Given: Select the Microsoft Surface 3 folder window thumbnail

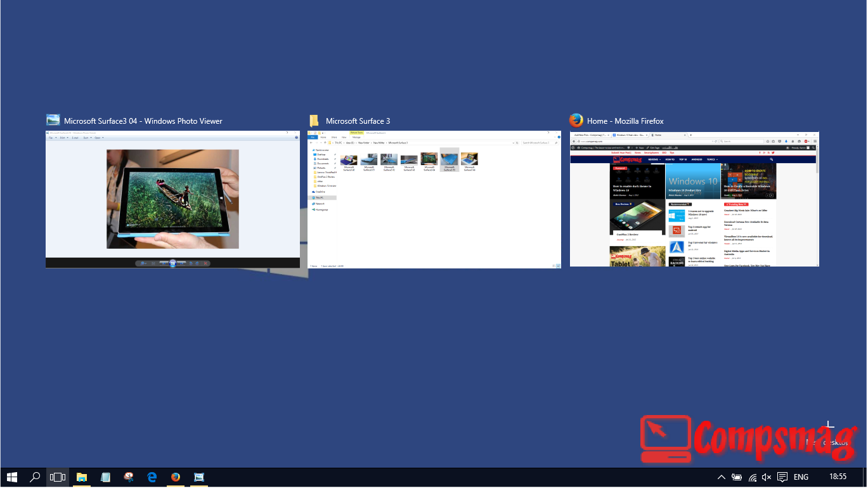Looking at the screenshot, I should click(x=434, y=199).
